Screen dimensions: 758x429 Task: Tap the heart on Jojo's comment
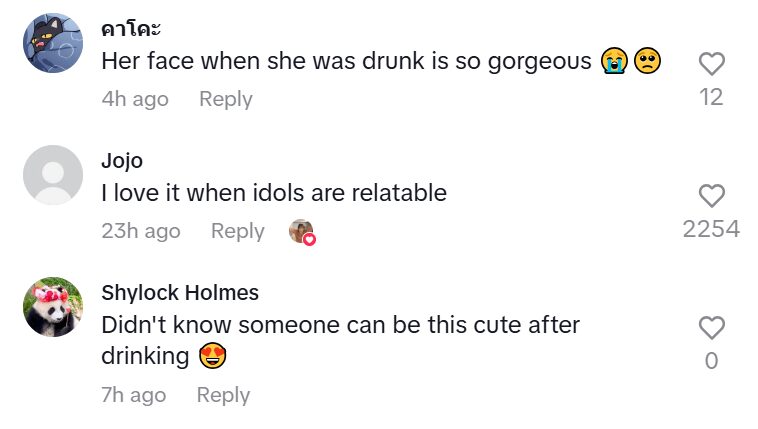pos(711,196)
